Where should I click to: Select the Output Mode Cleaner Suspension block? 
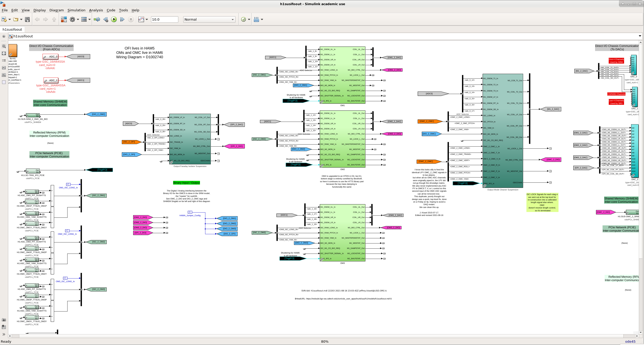pos(503,131)
